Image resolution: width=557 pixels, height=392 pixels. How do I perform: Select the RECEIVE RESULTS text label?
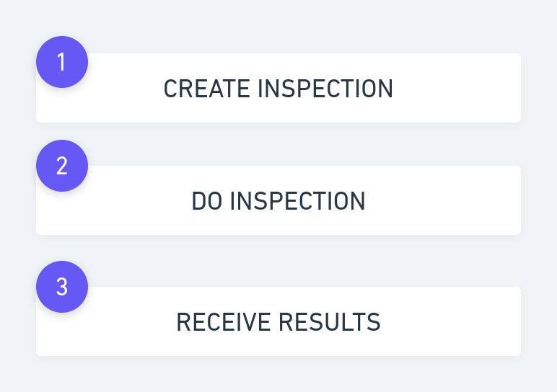[278, 322]
